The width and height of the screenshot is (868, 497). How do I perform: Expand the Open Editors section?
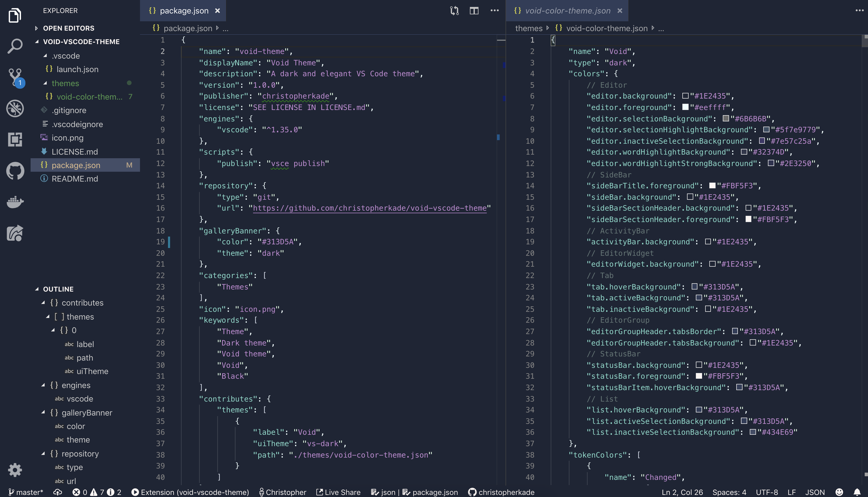coord(37,28)
